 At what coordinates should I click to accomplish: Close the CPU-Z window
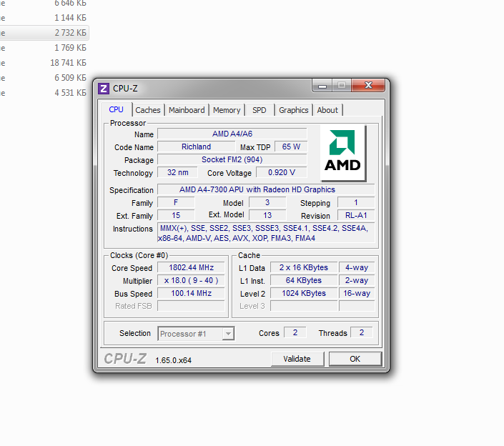[x=369, y=86]
